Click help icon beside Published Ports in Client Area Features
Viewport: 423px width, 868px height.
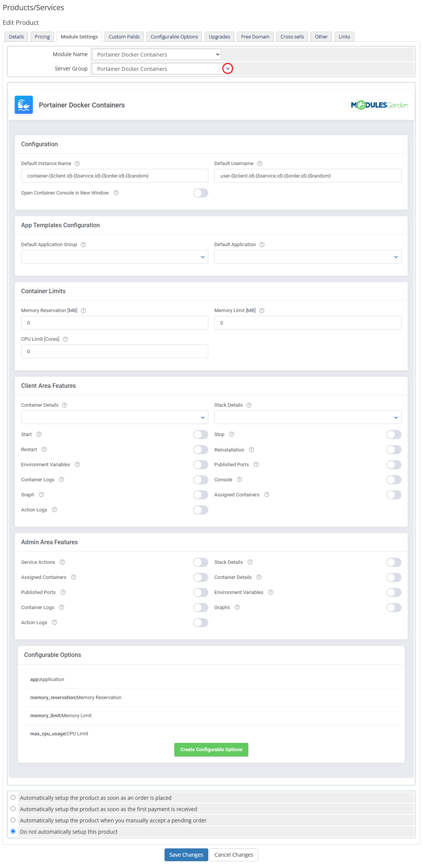coord(256,464)
